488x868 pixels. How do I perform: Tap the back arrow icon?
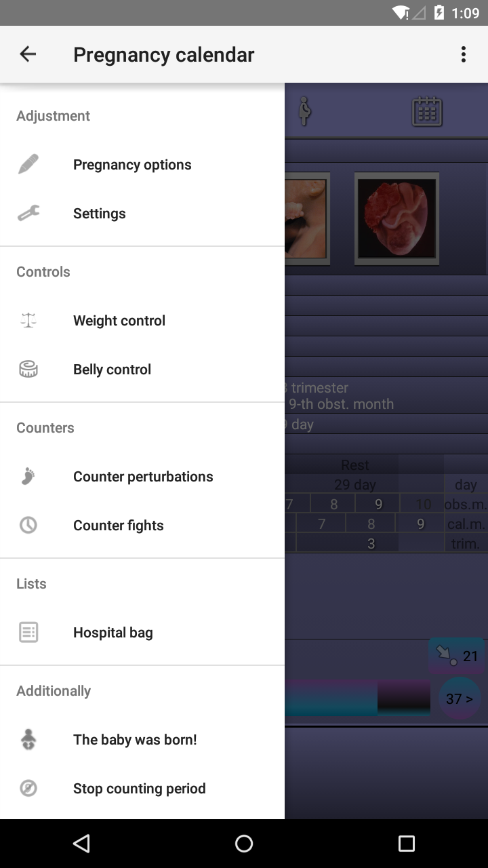pyautogui.click(x=28, y=54)
